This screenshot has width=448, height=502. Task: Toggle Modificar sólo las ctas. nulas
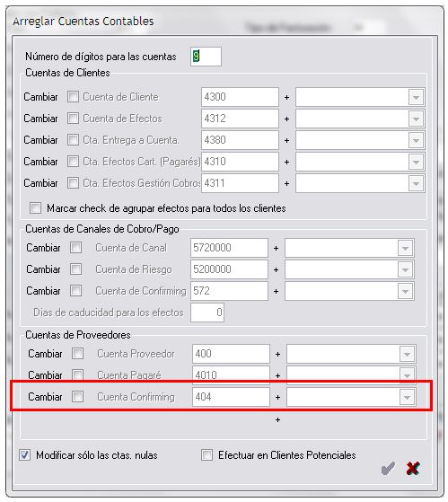24,455
